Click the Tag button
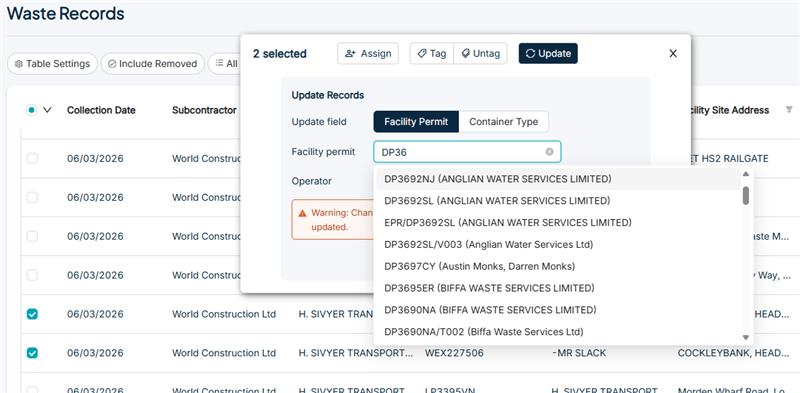This screenshot has width=800, height=393. (432, 54)
